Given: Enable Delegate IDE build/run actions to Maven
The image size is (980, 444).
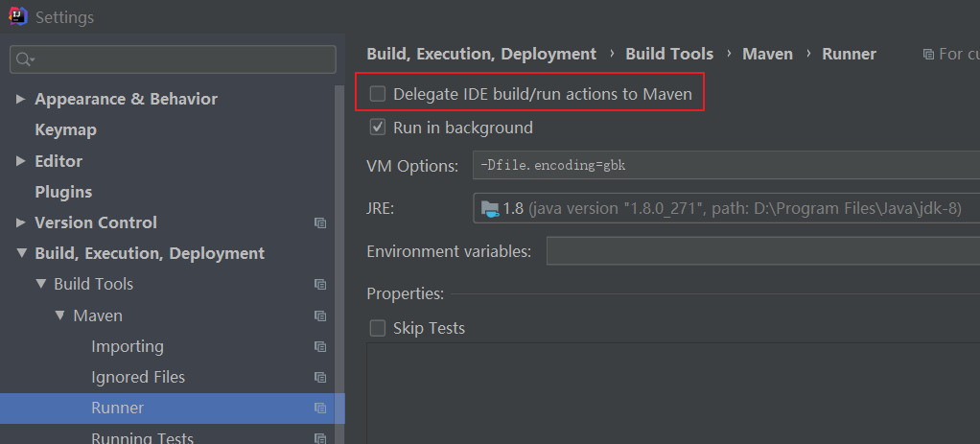Looking at the screenshot, I should (x=378, y=94).
